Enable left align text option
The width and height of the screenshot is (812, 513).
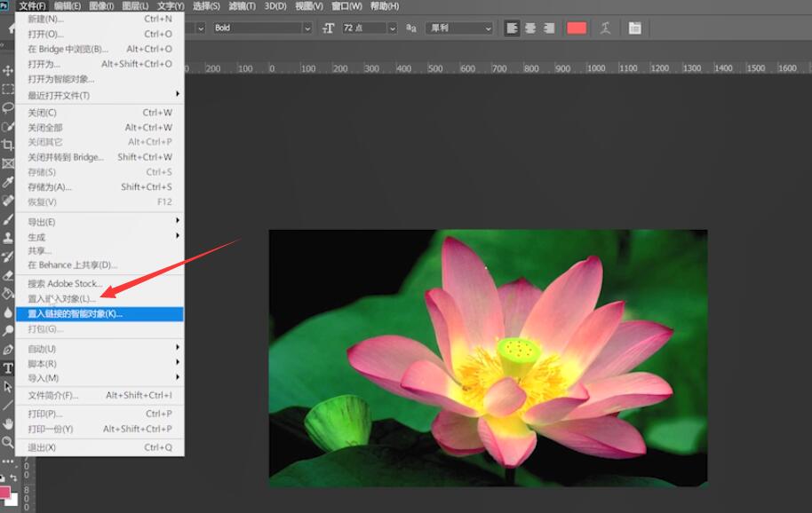click(512, 28)
